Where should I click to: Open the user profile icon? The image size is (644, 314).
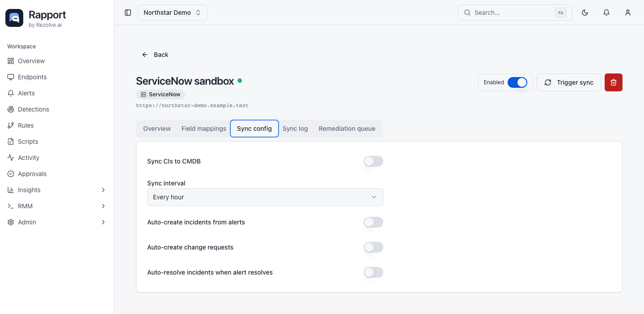pyautogui.click(x=628, y=13)
